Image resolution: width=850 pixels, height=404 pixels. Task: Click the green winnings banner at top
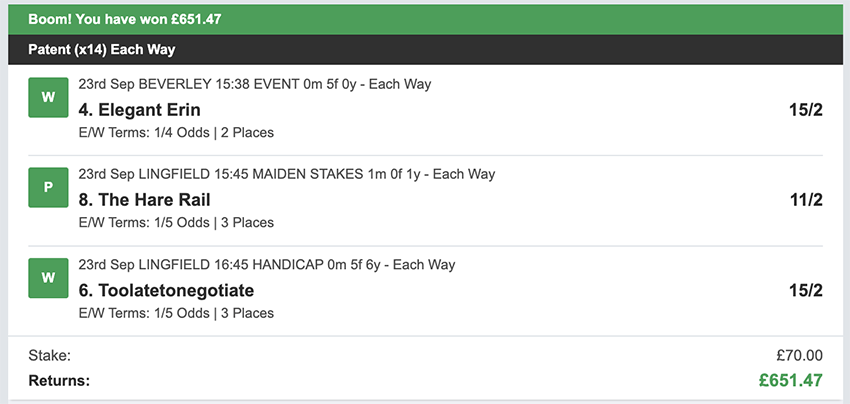425,19
